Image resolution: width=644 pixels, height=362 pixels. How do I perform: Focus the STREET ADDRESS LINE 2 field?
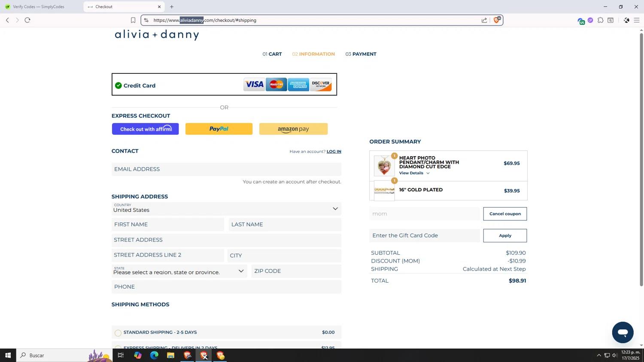pos(168,255)
